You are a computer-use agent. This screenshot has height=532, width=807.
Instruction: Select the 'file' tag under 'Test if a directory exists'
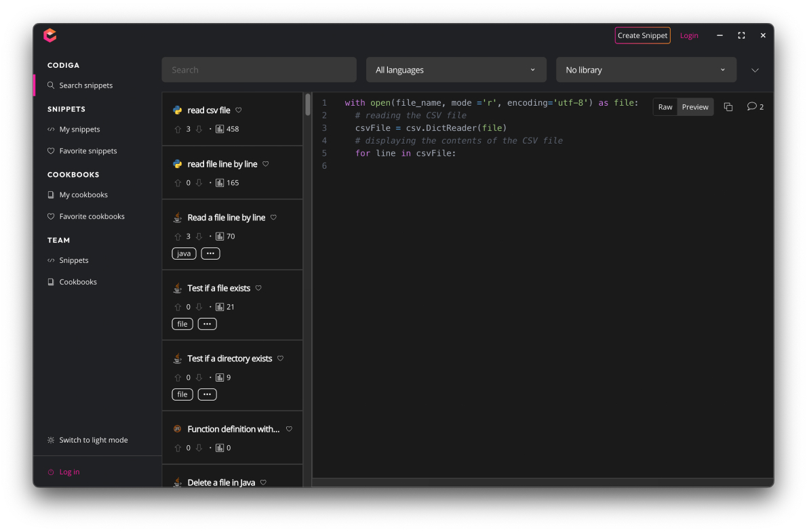(x=182, y=394)
